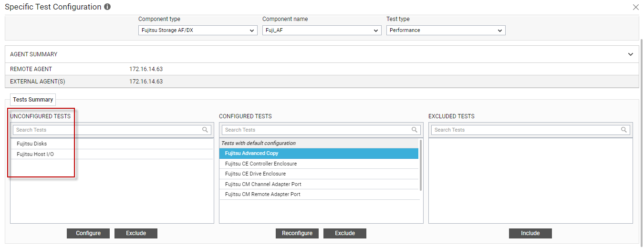This screenshot has width=644, height=248.
Task: Close the Specific Test Configuration dialog
Action: pyautogui.click(x=635, y=7)
